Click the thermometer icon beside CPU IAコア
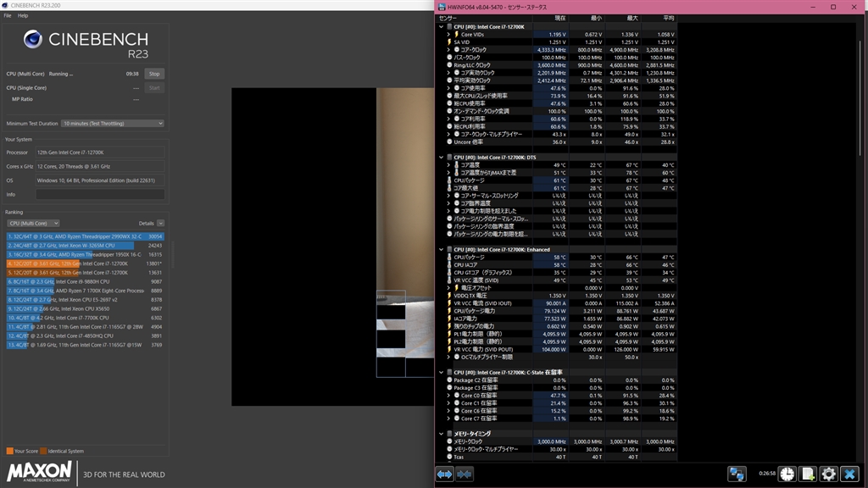This screenshot has width=868, height=488. [449, 265]
